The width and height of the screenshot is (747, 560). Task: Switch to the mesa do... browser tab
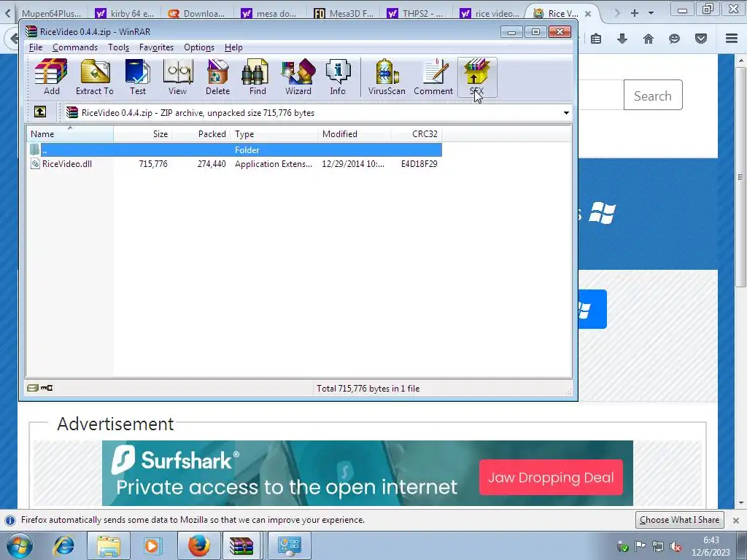pos(270,13)
